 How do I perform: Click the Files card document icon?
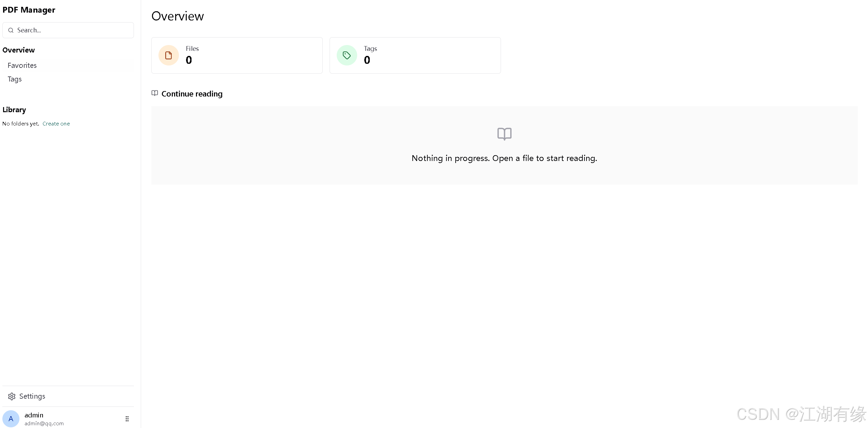169,55
